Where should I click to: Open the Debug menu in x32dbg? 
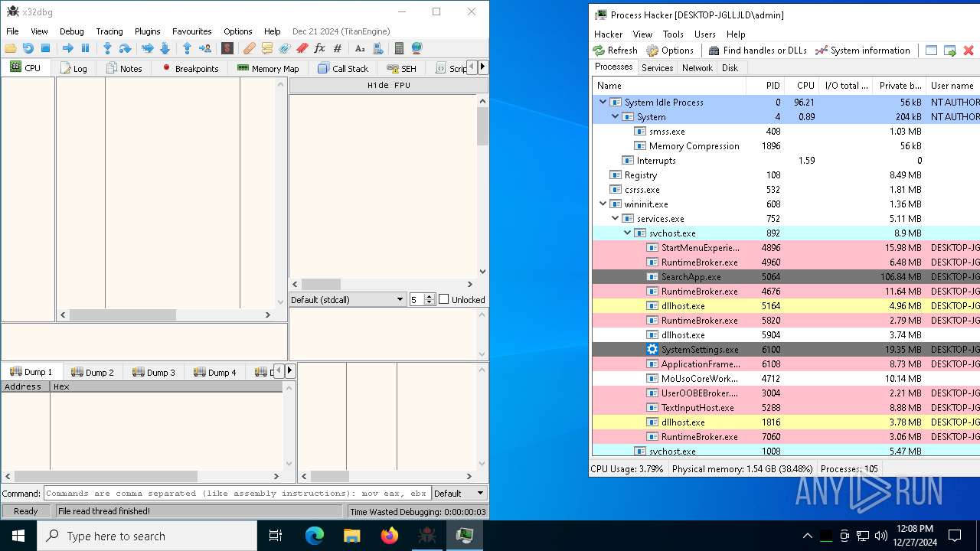72,31
